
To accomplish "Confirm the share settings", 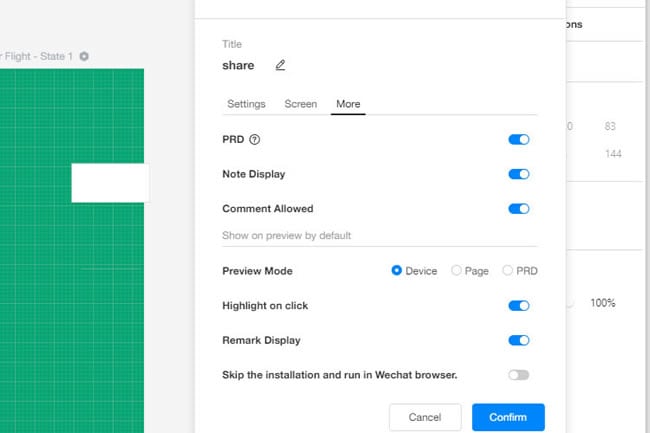I will click(x=508, y=417).
